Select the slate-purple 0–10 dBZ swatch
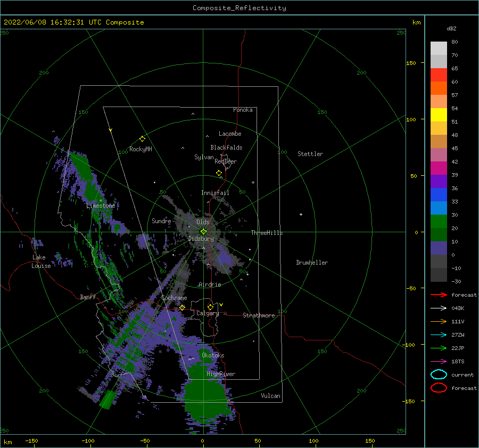Image resolution: width=479 pixels, height=448 pixels. click(439, 248)
